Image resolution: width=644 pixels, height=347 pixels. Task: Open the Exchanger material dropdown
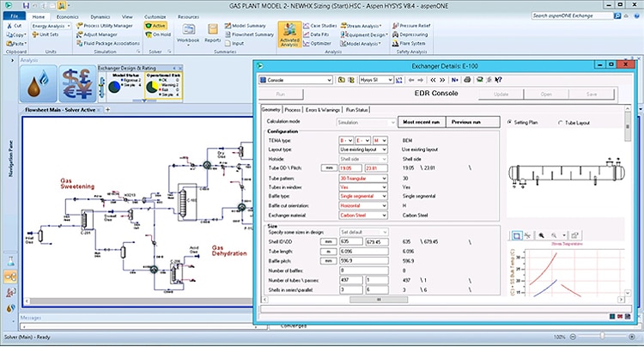click(362, 216)
